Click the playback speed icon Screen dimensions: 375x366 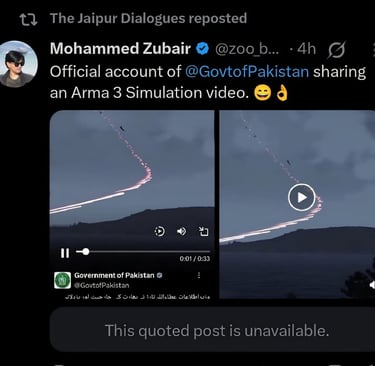pos(160,231)
